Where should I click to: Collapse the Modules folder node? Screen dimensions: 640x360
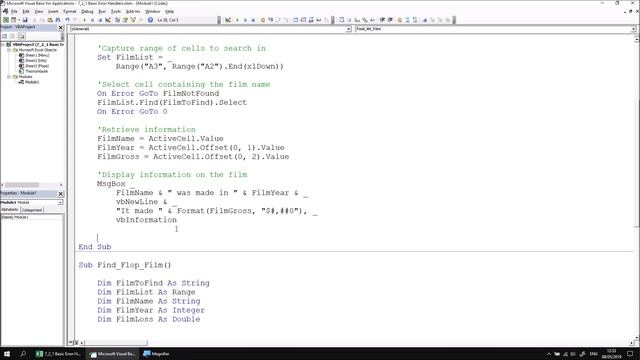(x=9, y=77)
